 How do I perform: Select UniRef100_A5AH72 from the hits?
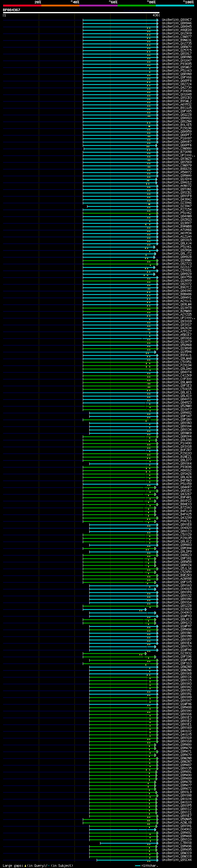click(x=177, y=172)
